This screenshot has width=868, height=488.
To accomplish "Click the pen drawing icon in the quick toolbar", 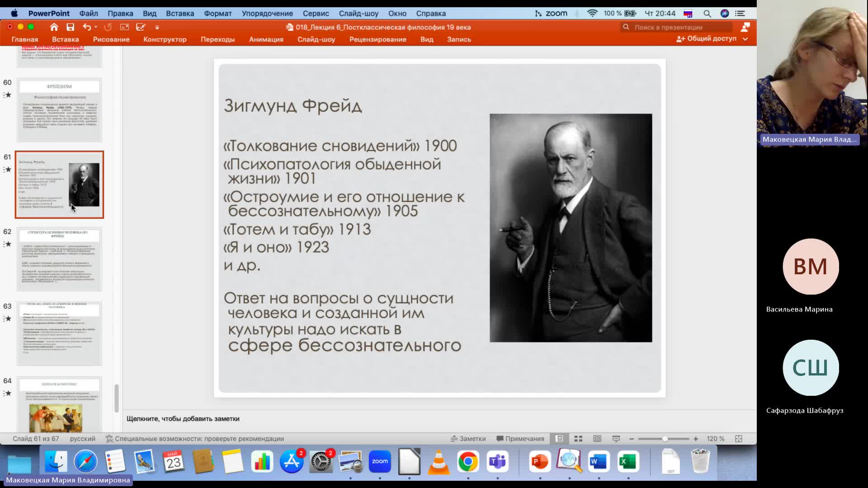I will pyautogui.click(x=141, y=27).
